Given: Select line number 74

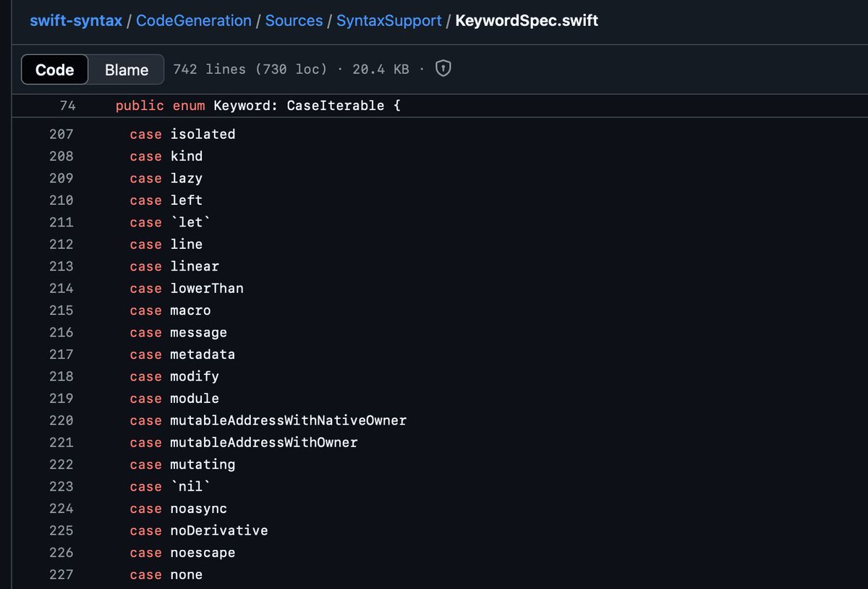Looking at the screenshot, I should [67, 106].
